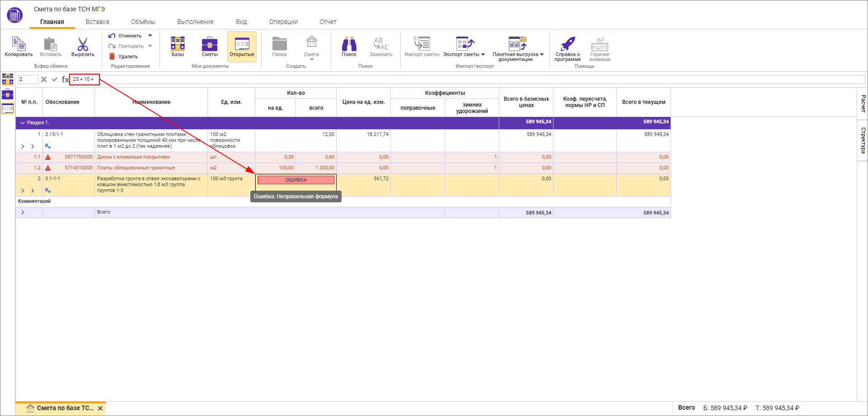This screenshot has width=868, height=416.
Task: Open Повторить history dropdown arrow
Action: 150,46
